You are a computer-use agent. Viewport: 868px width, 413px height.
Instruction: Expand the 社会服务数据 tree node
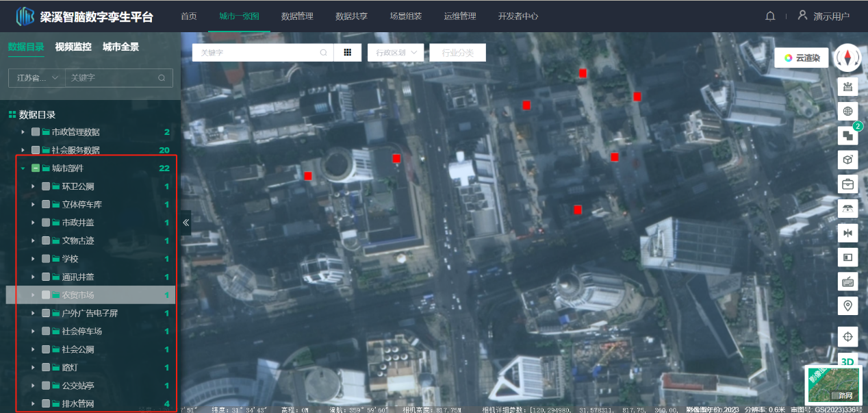[x=23, y=150]
